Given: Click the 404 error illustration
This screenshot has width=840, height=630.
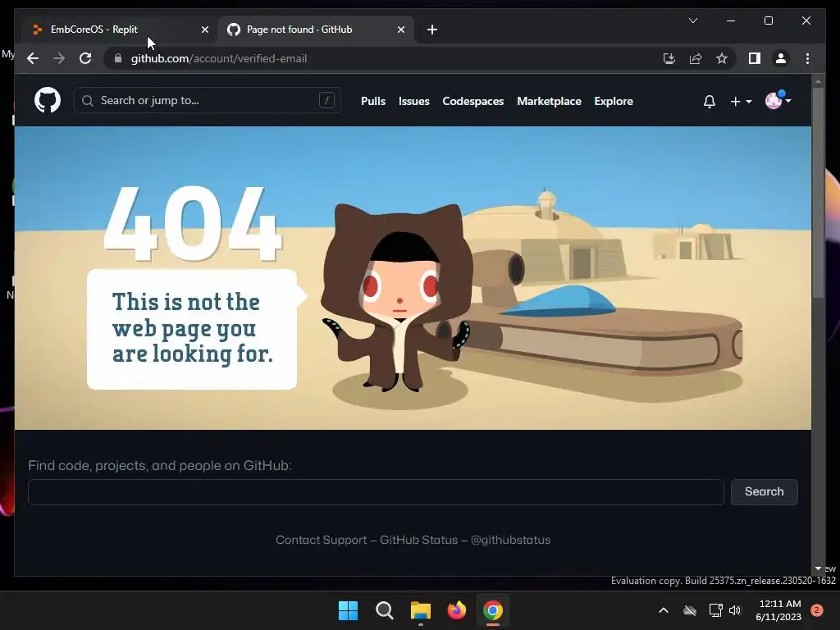Looking at the screenshot, I should 413,277.
